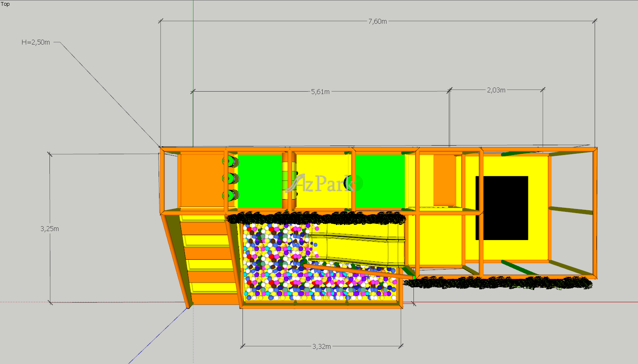The width and height of the screenshot is (638, 364).
Task: Select the black trampoline rectangle
Action: coord(501,208)
